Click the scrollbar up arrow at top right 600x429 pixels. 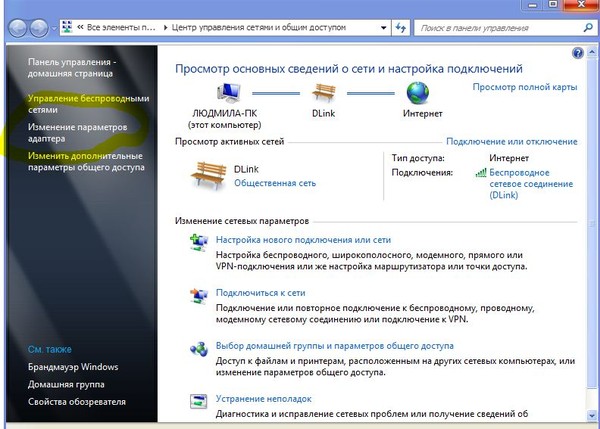pos(592,52)
